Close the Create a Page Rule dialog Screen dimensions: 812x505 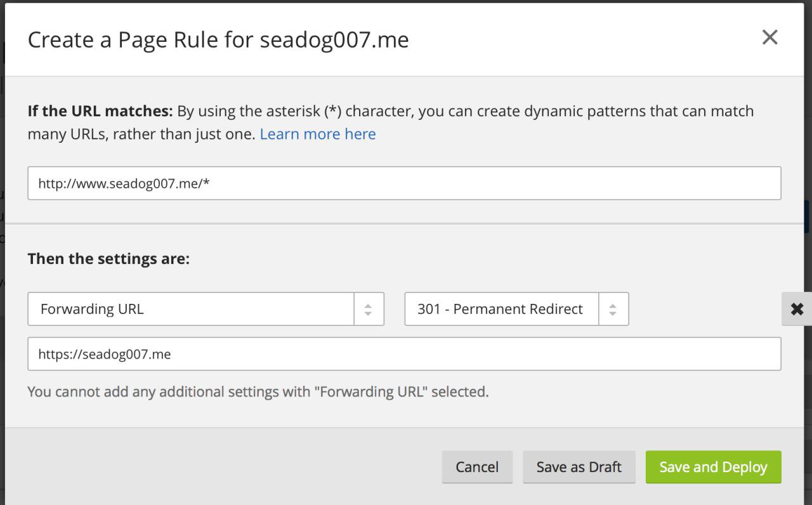[x=769, y=38]
